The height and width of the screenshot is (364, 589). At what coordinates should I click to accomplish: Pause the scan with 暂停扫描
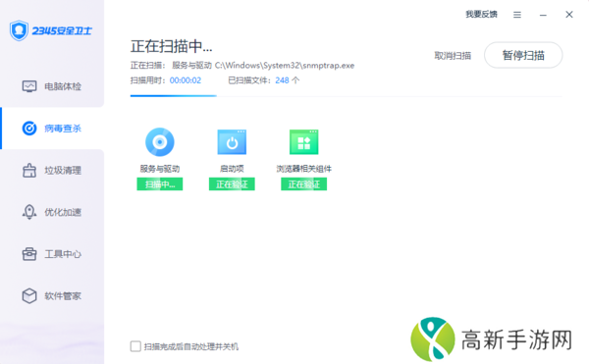point(523,55)
